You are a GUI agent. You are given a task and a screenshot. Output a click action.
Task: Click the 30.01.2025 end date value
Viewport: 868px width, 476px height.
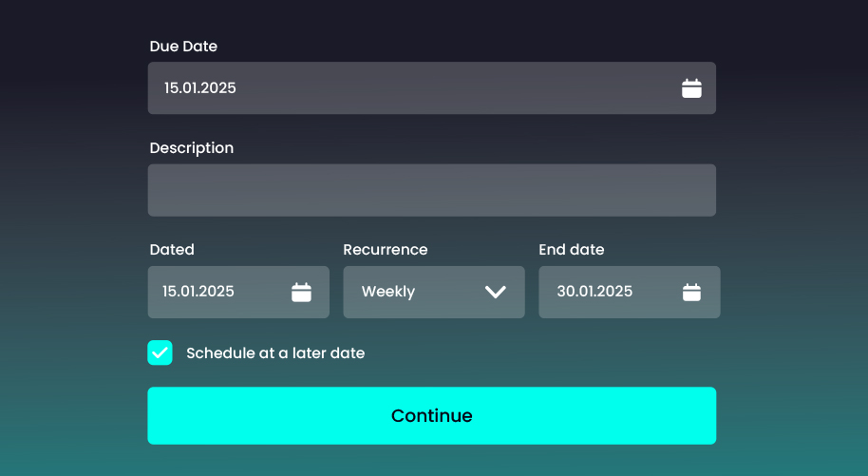tap(594, 292)
